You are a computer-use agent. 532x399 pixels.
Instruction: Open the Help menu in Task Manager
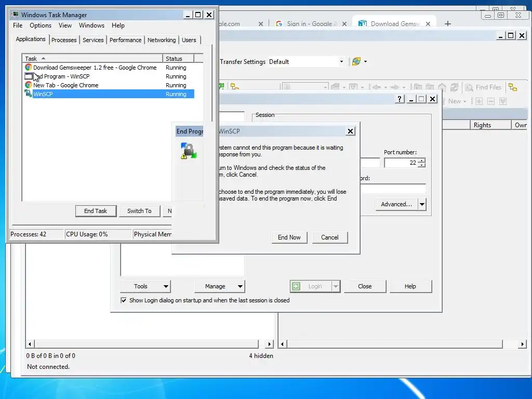118,25
